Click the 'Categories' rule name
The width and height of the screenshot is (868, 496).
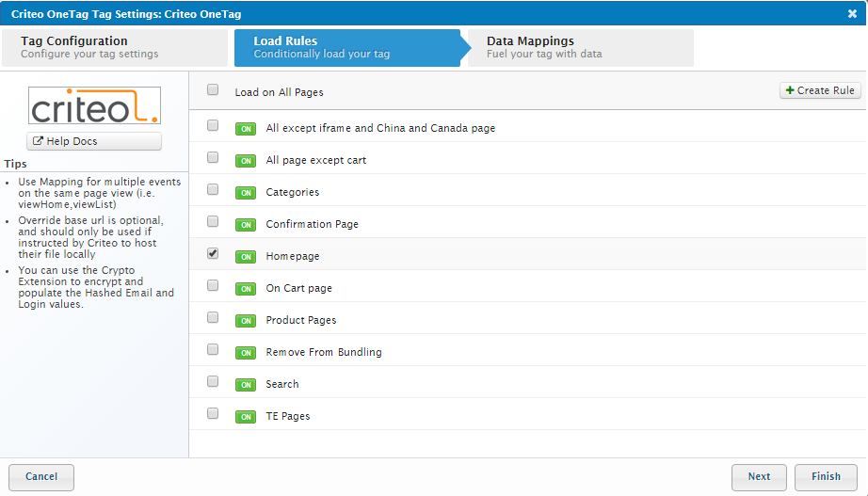pyautogui.click(x=292, y=192)
